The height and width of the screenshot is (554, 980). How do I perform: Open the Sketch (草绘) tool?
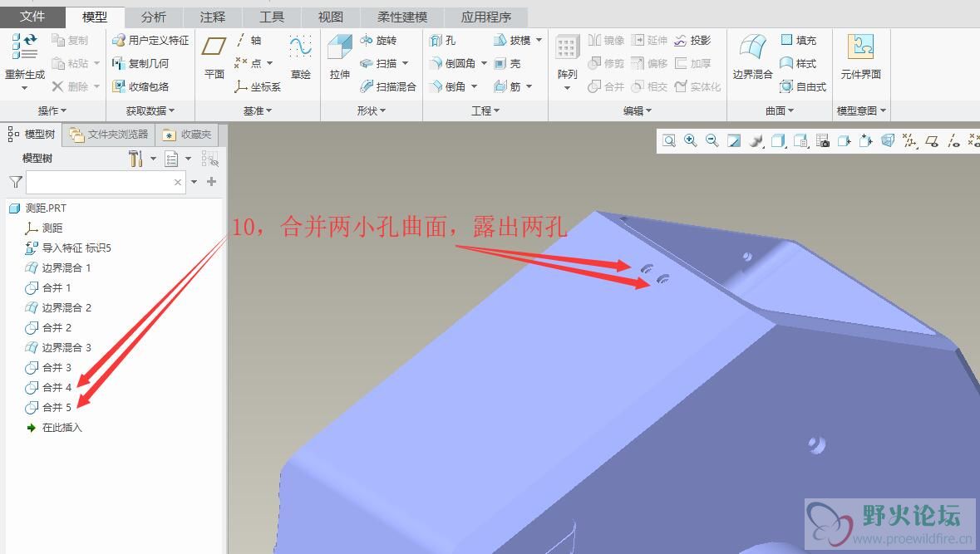[301, 56]
